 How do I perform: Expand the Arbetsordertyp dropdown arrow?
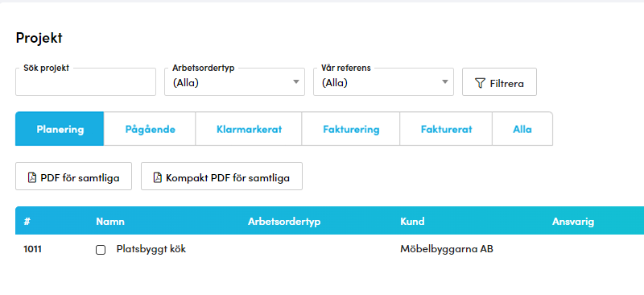[296, 82]
